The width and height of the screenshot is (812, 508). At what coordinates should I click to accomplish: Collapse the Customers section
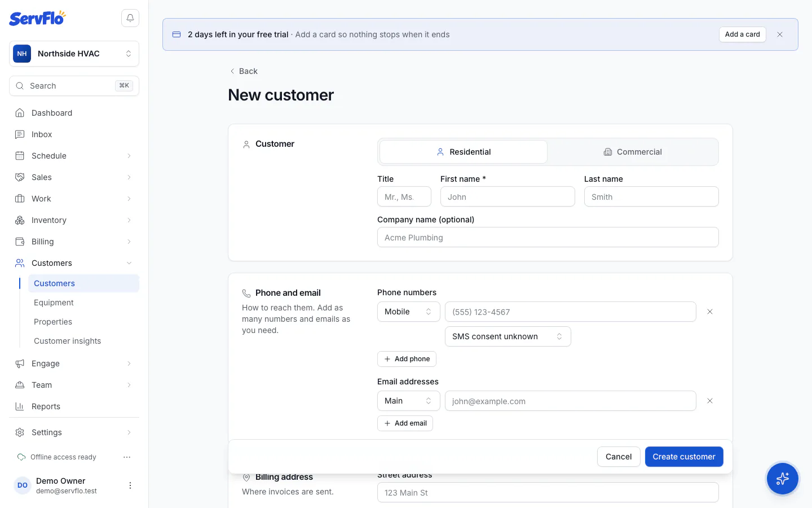click(x=74, y=263)
